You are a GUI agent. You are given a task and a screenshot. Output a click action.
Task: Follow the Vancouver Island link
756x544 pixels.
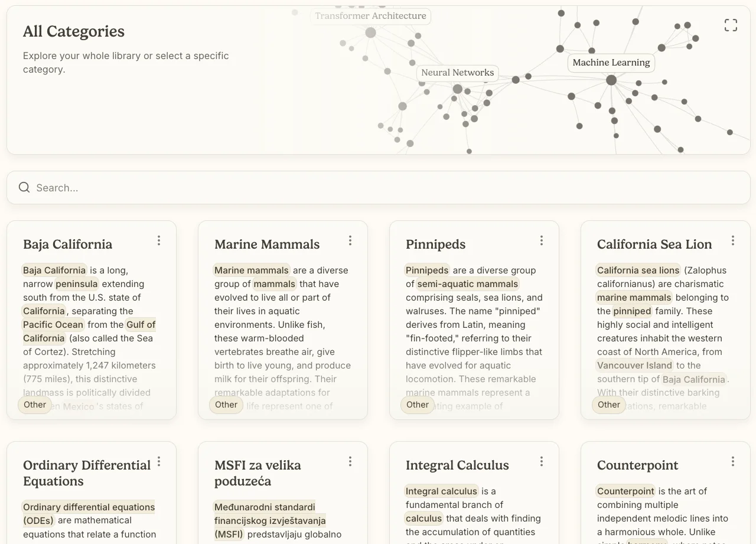(x=634, y=365)
